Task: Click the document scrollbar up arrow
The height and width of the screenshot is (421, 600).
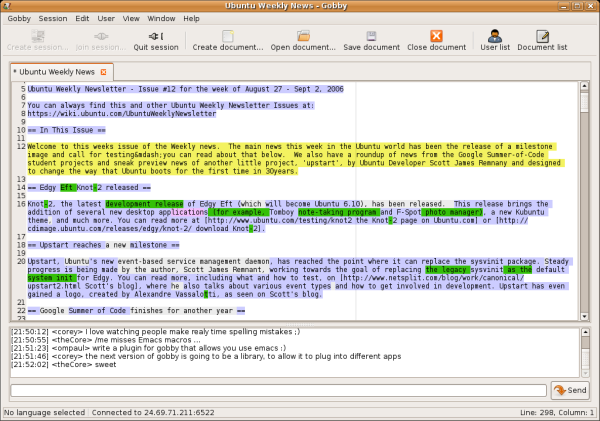Action: point(584,86)
